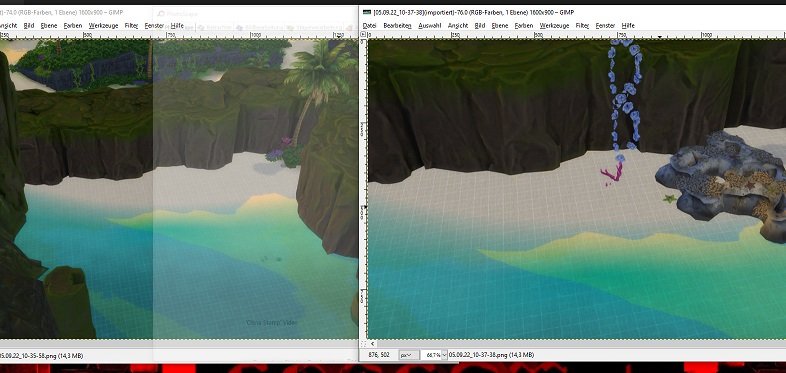Open the Fenster menu in left GIMP window

(x=154, y=26)
